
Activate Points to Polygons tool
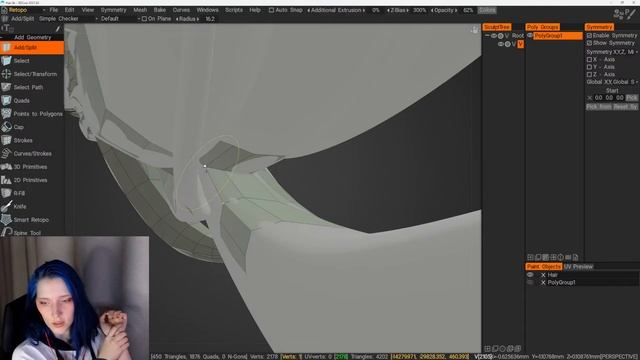(32, 114)
